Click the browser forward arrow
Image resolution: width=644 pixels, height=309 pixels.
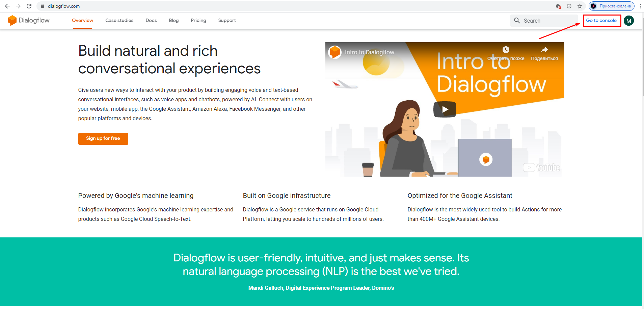(x=18, y=6)
